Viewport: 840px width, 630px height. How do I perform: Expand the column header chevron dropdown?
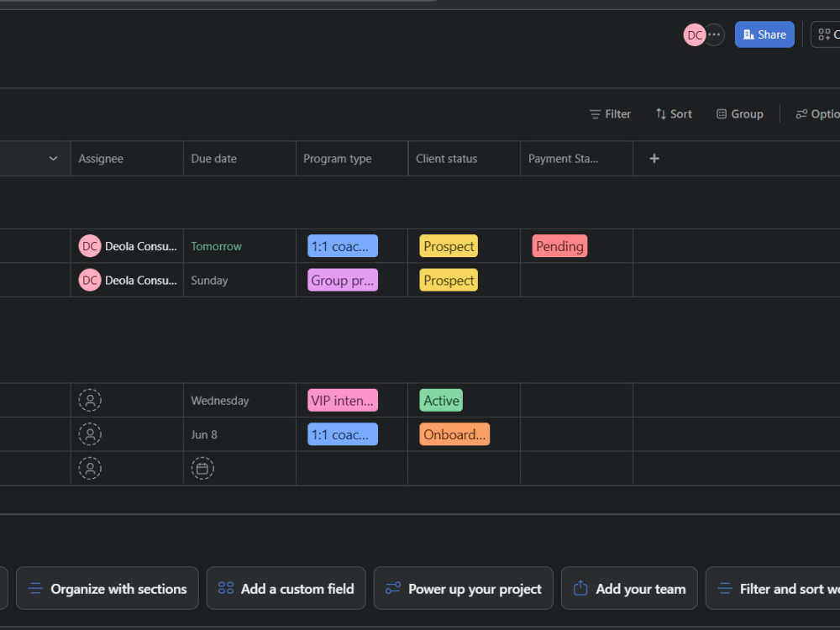53,159
